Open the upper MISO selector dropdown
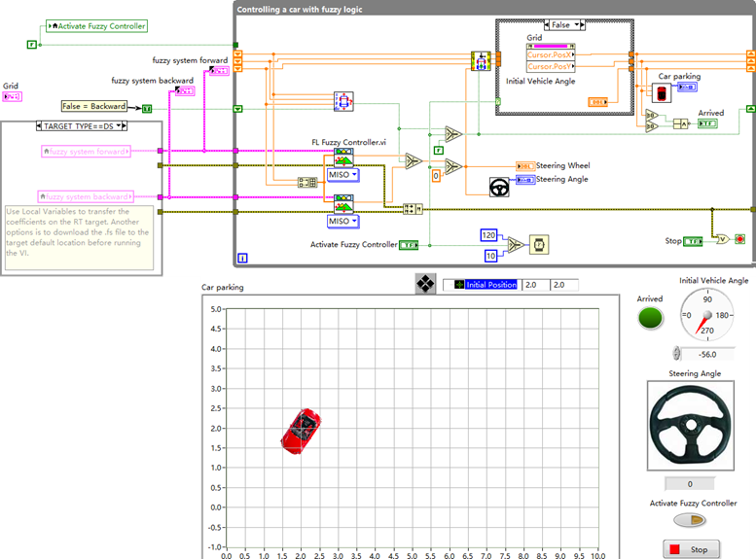 tap(342, 175)
